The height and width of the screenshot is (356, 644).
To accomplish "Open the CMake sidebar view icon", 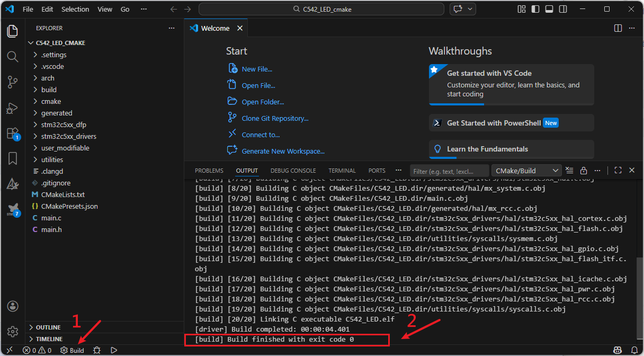I will [12, 184].
